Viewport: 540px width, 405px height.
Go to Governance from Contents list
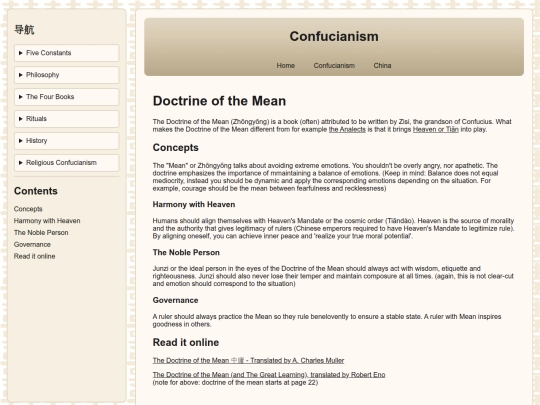click(x=32, y=245)
